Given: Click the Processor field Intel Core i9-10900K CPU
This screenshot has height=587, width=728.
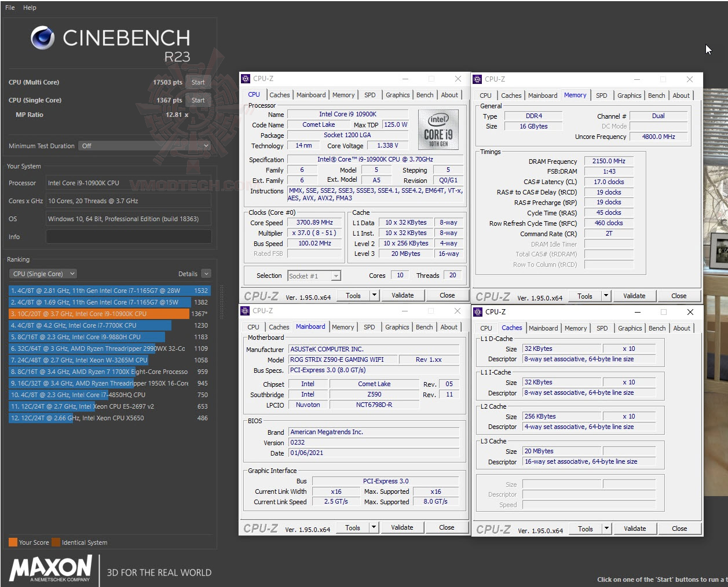Looking at the screenshot, I should pos(129,183).
